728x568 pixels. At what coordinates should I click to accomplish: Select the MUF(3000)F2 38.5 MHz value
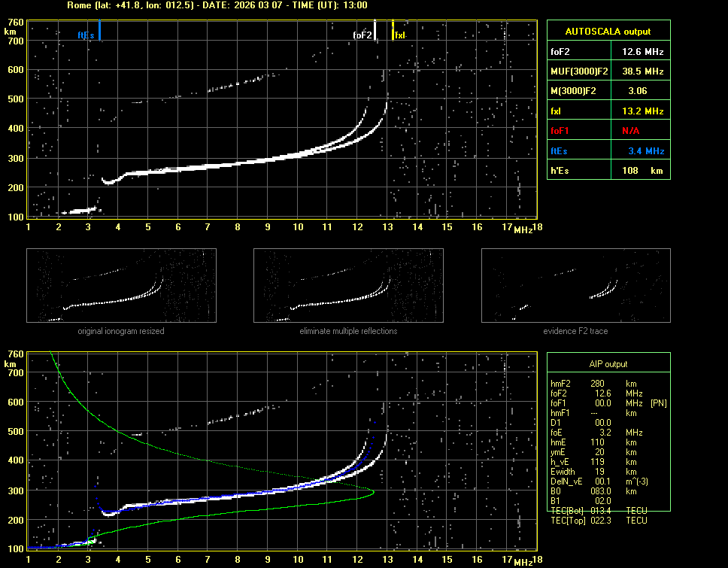click(x=642, y=71)
